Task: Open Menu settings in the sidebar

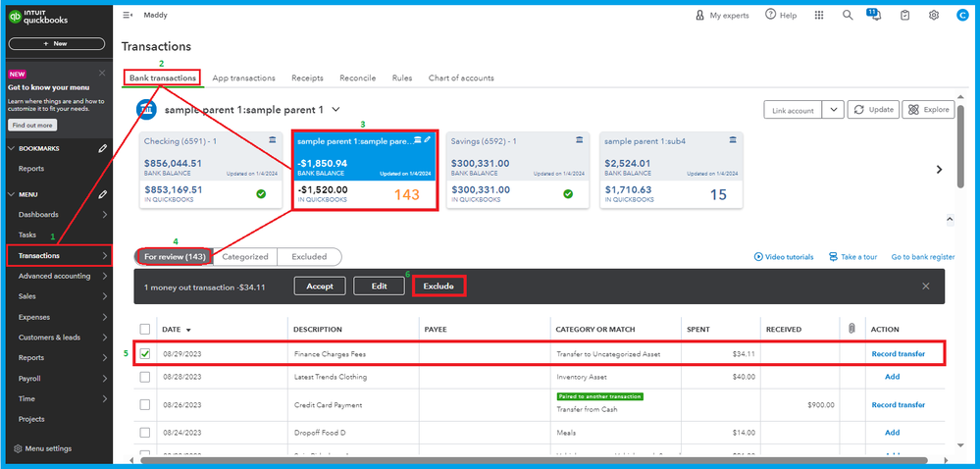Action: click(x=42, y=448)
